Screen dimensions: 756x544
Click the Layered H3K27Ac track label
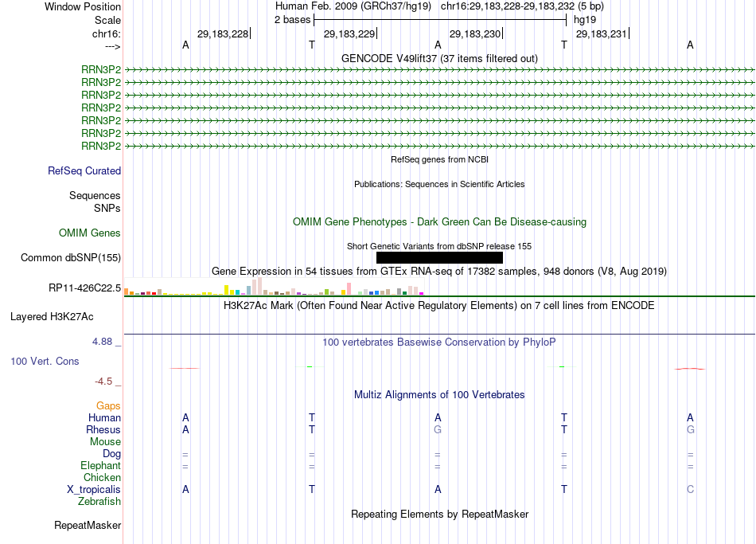pos(52,317)
